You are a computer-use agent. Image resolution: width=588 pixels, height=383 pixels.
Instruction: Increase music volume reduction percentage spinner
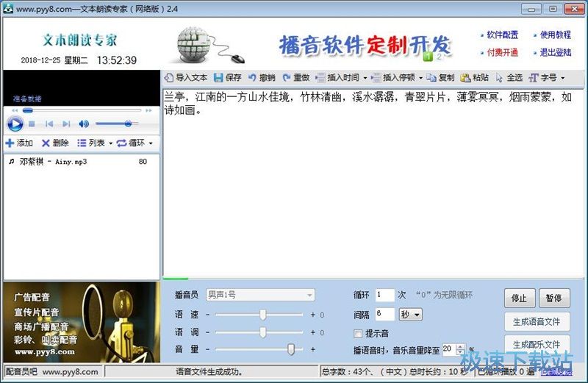pyautogui.click(x=461, y=347)
